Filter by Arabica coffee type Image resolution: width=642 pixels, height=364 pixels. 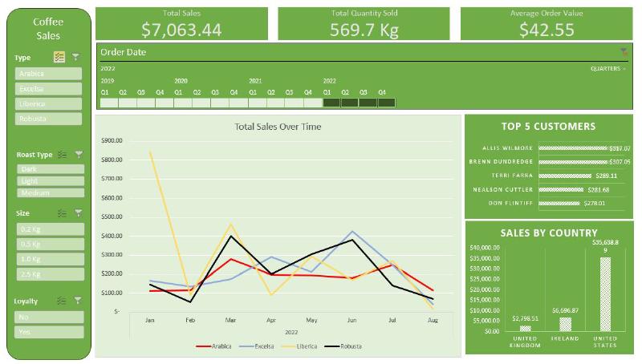click(x=48, y=73)
